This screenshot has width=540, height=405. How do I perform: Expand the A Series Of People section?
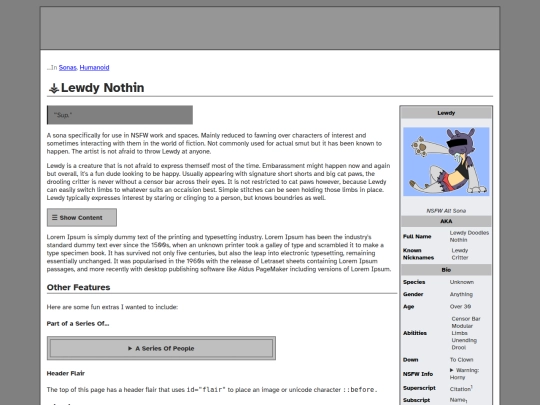(x=161, y=348)
